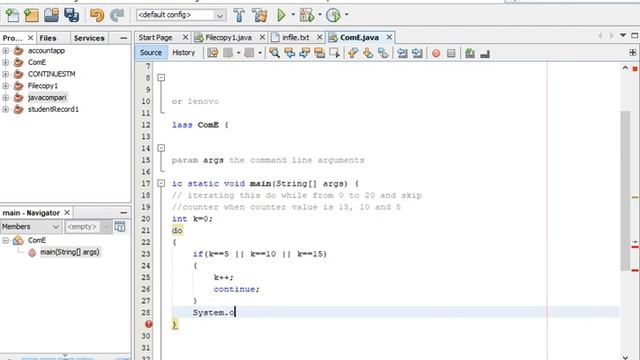
Task: Open the Start Page tab
Action: pyautogui.click(x=156, y=38)
